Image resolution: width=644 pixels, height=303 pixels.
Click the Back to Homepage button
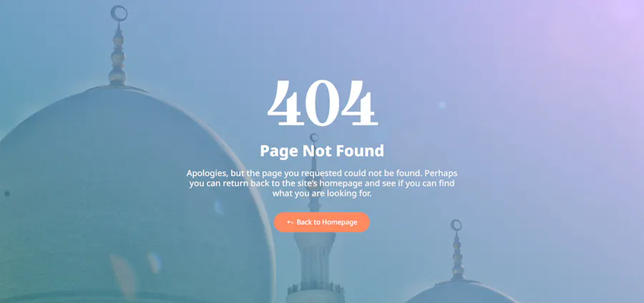pyautogui.click(x=321, y=222)
